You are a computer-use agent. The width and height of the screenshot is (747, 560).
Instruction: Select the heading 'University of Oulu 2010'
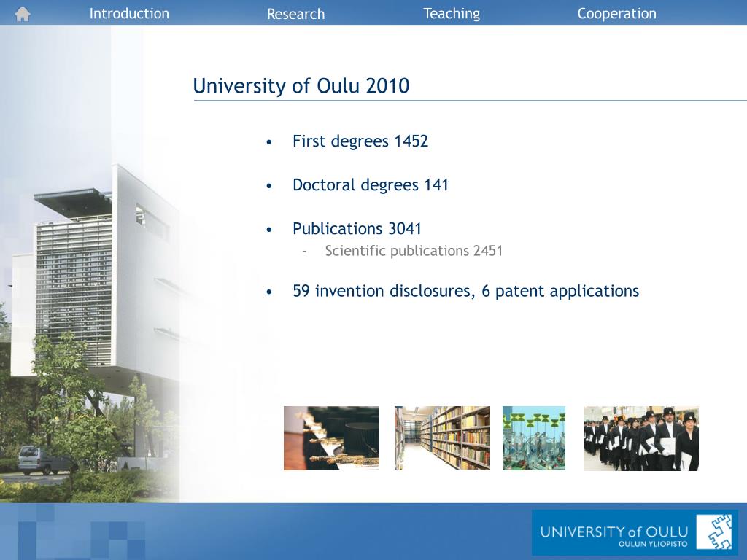pos(301,86)
